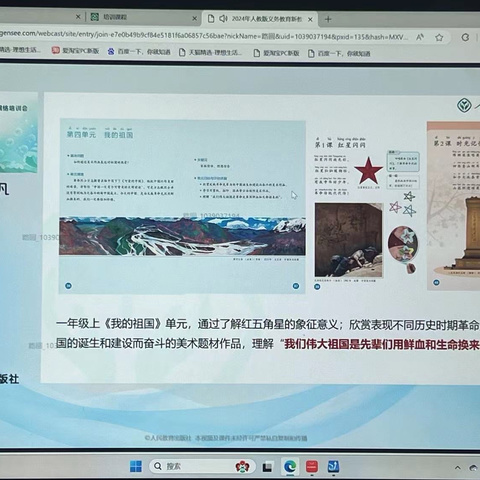Open the 百度一下 bookmark with paw icon
Image resolution: width=480 pixels, height=480 pixels.
pyautogui.click(x=139, y=52)
